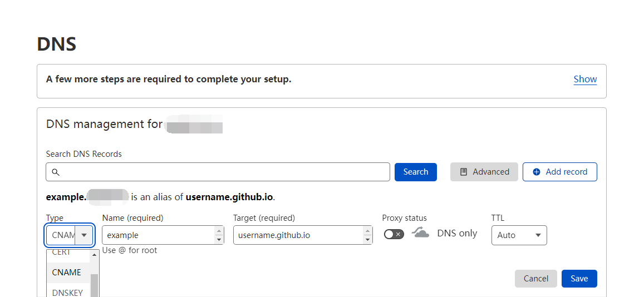Click the Name field up arrow

click(219, 231)
